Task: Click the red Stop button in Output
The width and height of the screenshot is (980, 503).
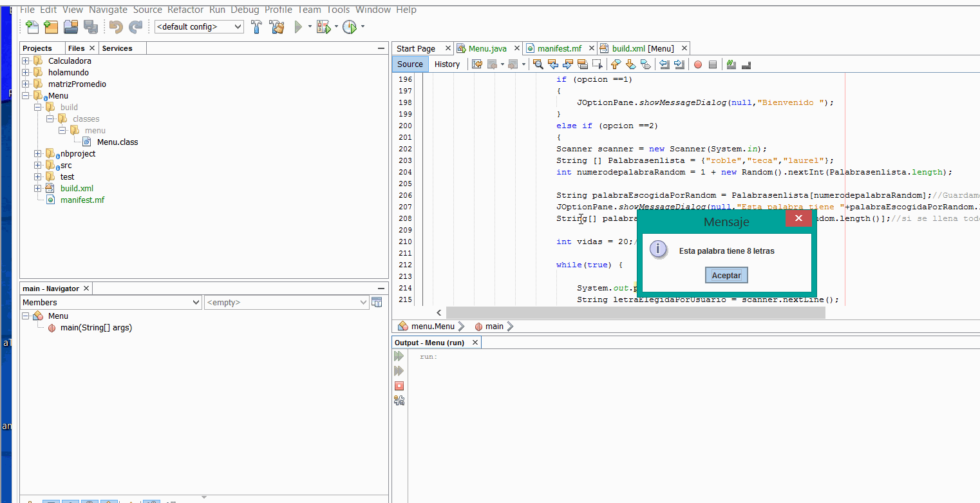Action: click(x=399, y=386)
